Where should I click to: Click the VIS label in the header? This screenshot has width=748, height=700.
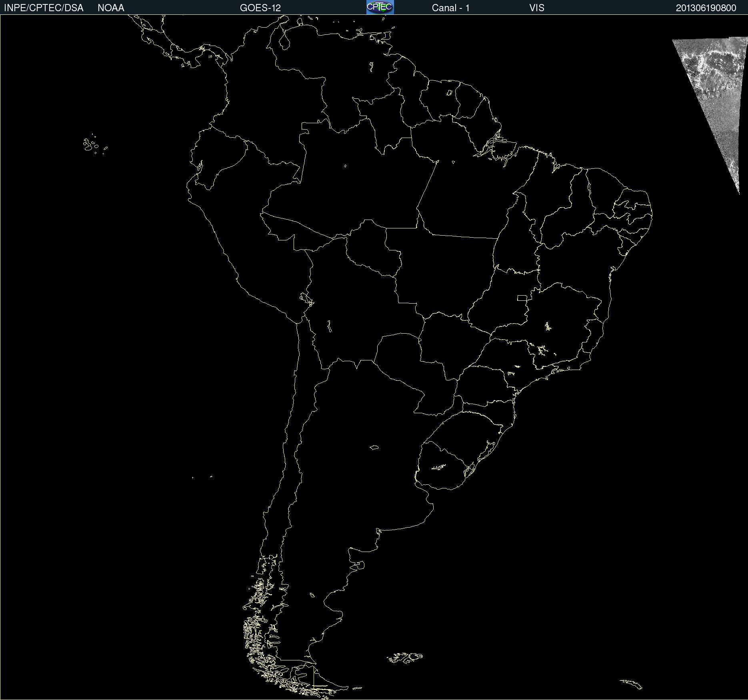coord(537,8)
